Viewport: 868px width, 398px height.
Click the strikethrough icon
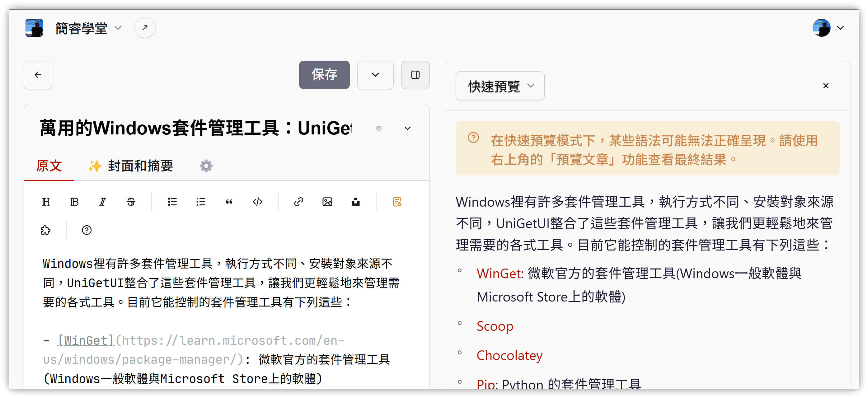click(x=131, y=202)
